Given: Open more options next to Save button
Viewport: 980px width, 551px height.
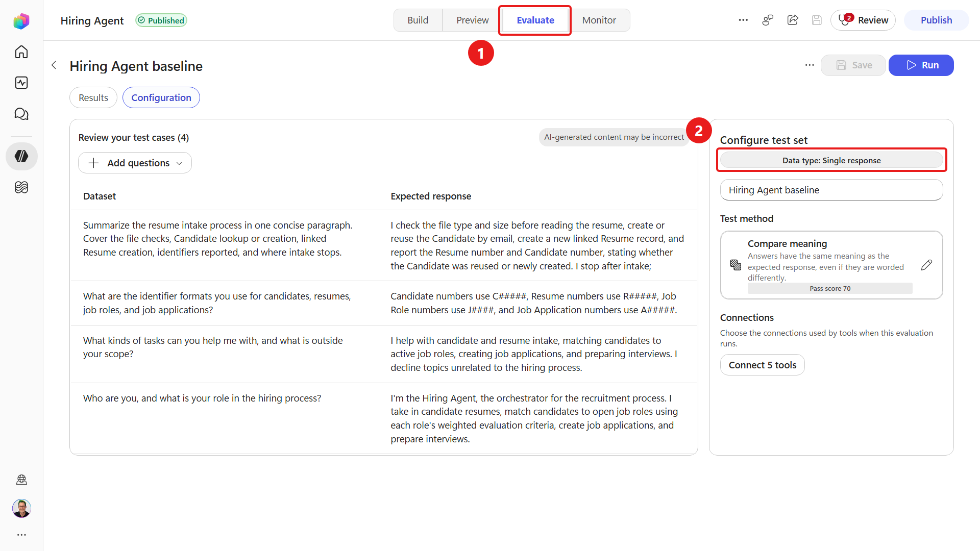Looking at the screenshot, I should [x=810, y=65].
